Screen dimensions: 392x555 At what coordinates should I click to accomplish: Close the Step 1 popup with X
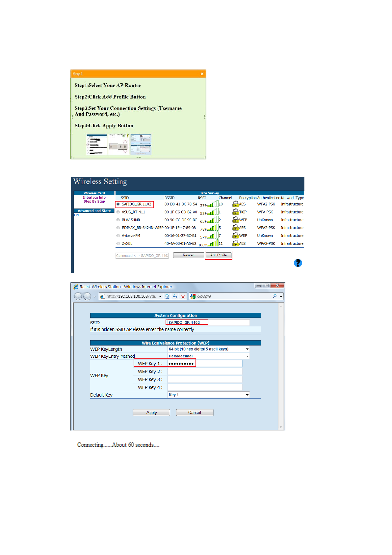point(202,74)
